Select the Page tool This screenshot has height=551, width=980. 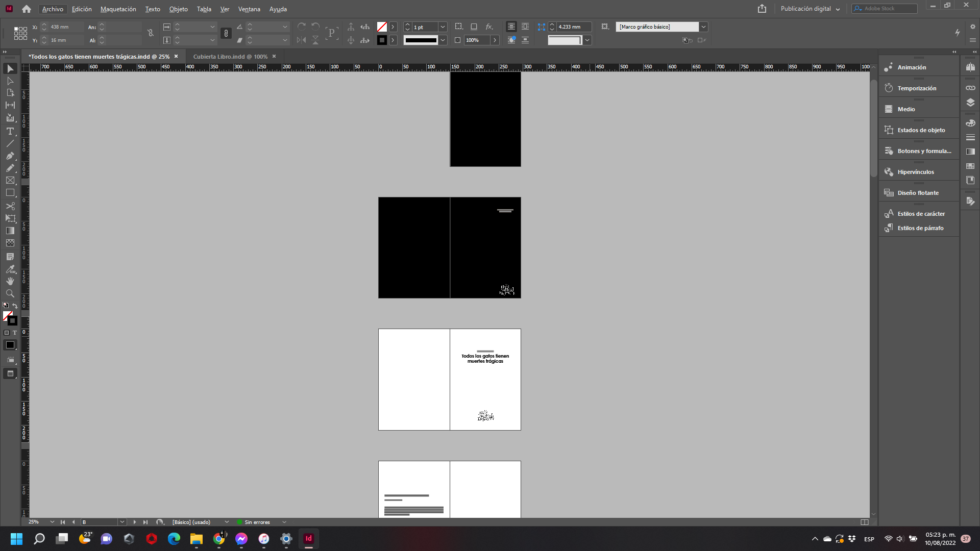pos(10,93)
